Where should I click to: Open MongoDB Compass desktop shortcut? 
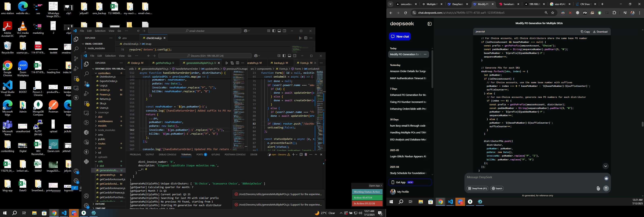pos(38,108)
